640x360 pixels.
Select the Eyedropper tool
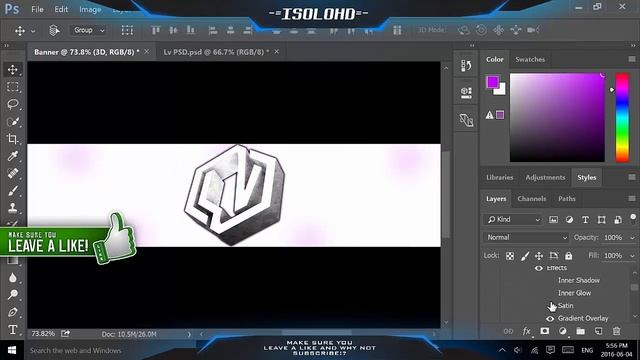(x=13, y=156)
